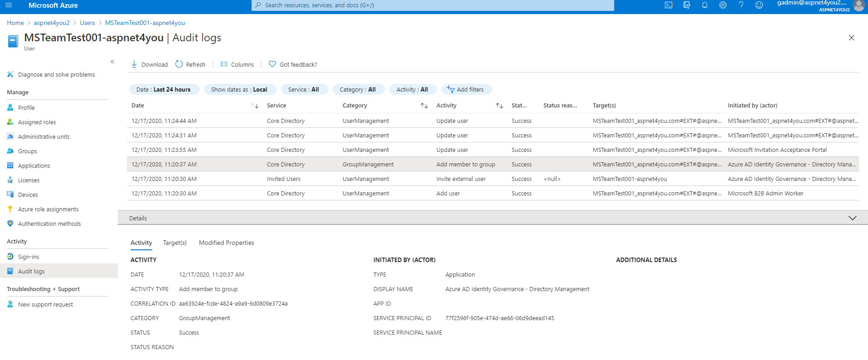The image size is (868, 360).
Task: Select log row dated 11:24:44 AM
Action: click(x=493, y=121)
